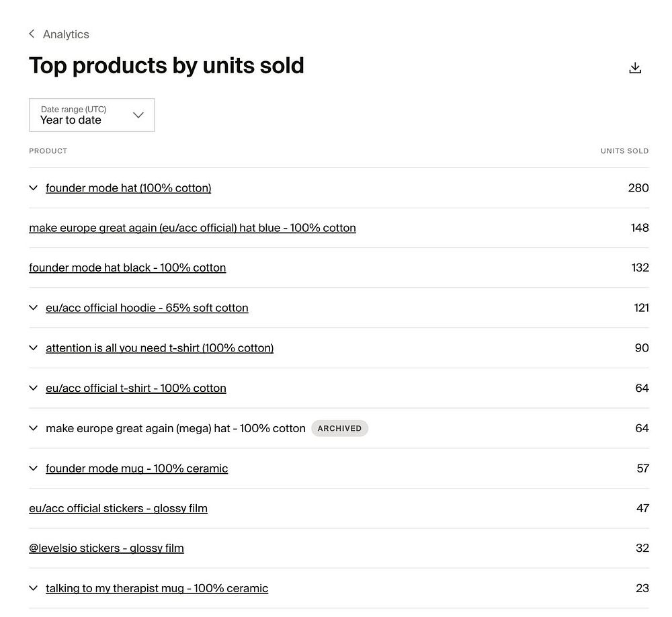The width and height of the screenshot is (672, 617).
Task: Open eu/acc official stickers product link
Action: (x=118, y=509)
